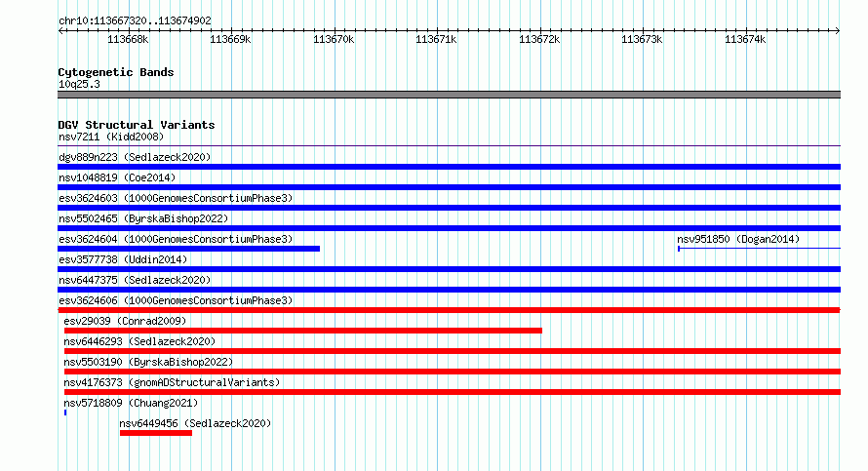Screen dimensions: 868x471
Task: Open esv3624603 1000GenomesConsortiumPhase3 label
Action: pos(176,198)
